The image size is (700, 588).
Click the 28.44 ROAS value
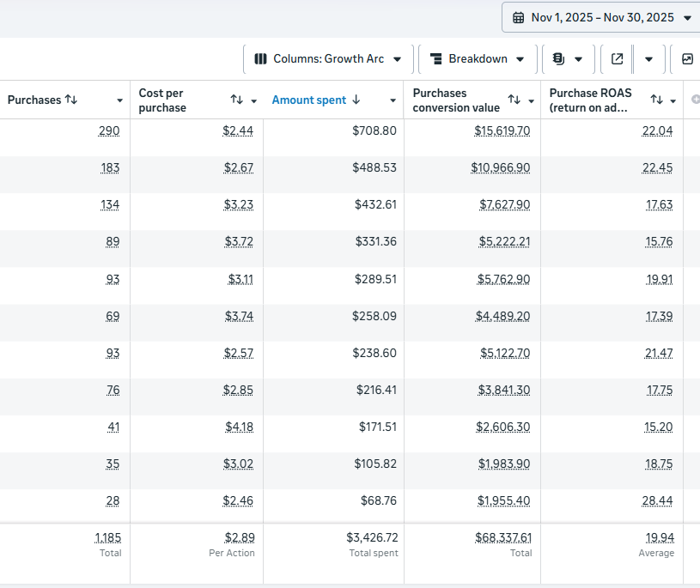(658, 500)
